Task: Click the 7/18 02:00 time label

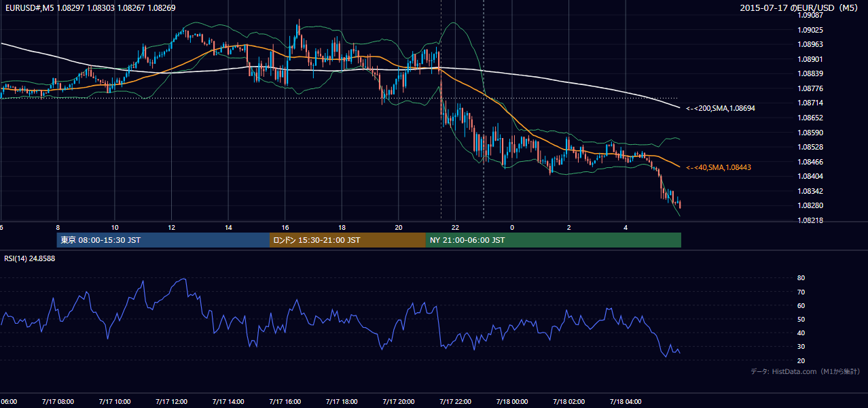Action: (569, 402)
